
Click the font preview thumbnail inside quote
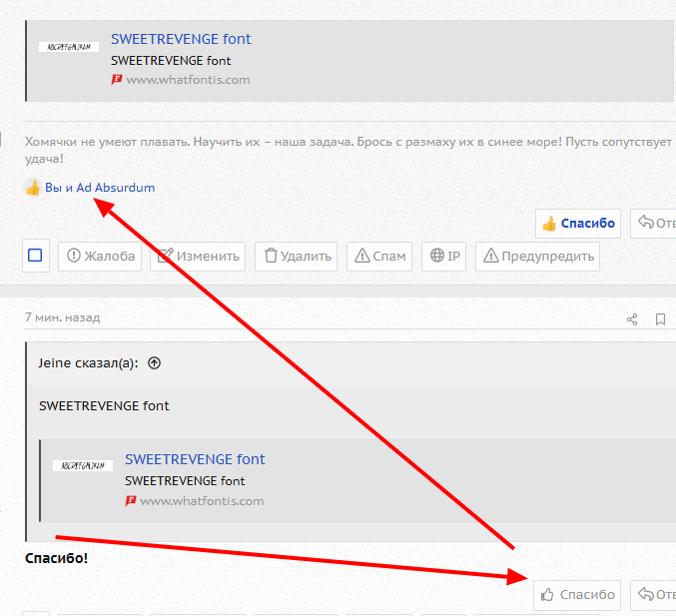click(83, 465)
